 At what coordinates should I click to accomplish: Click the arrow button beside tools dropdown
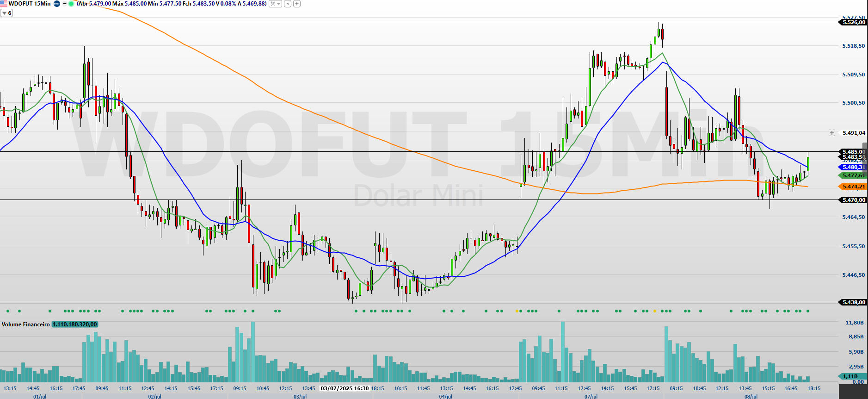[x=288, y=4]
